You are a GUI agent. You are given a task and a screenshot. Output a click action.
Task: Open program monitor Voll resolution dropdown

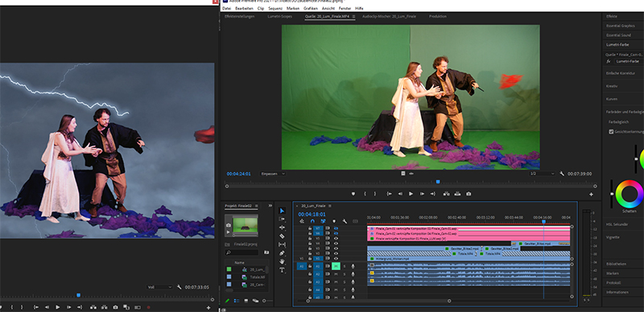(159, 287)
